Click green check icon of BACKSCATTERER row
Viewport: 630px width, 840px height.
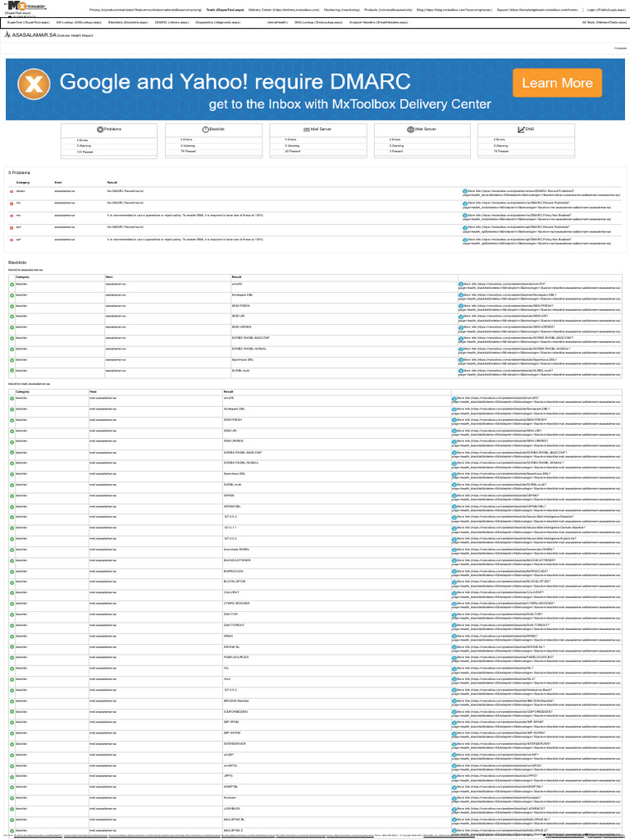(11, 561)
